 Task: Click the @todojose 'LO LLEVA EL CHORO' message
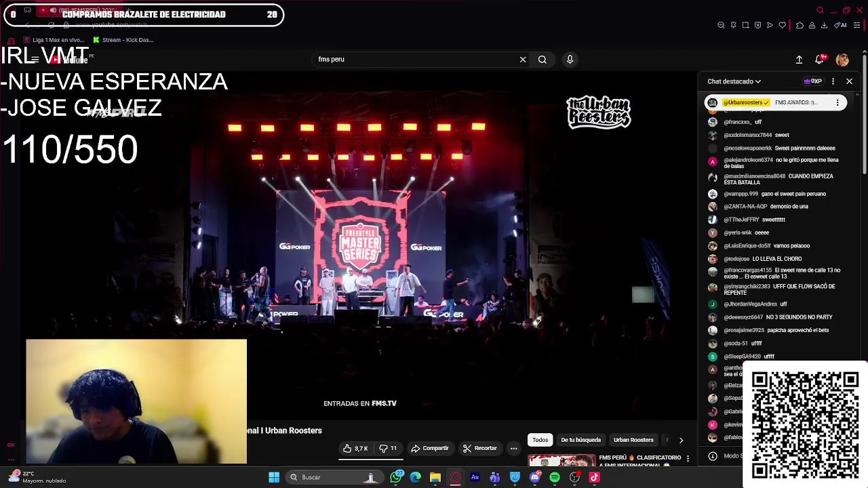tap(763, 259)
